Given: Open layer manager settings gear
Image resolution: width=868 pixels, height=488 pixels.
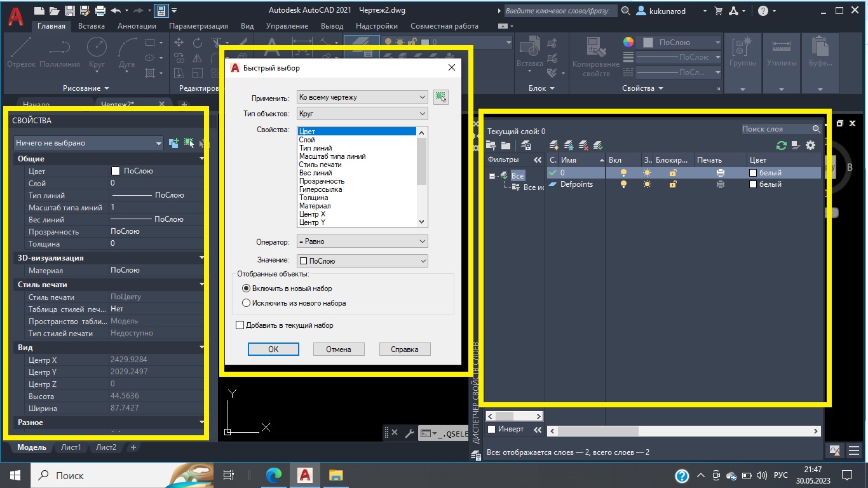Looking at the screenshot, I should click(810, 146).
